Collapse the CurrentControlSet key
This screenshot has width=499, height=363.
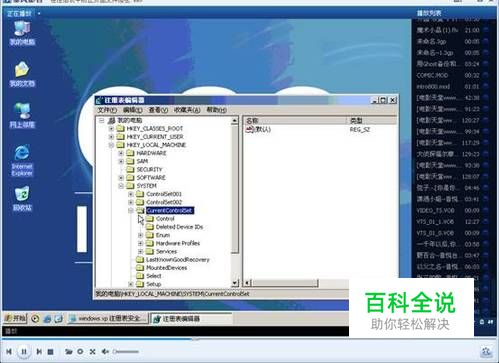131,210
